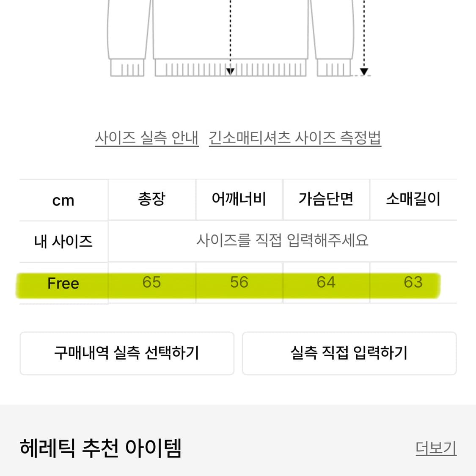Click the 63 sleeve length value
476x476 pixels.
click(413, 282)
